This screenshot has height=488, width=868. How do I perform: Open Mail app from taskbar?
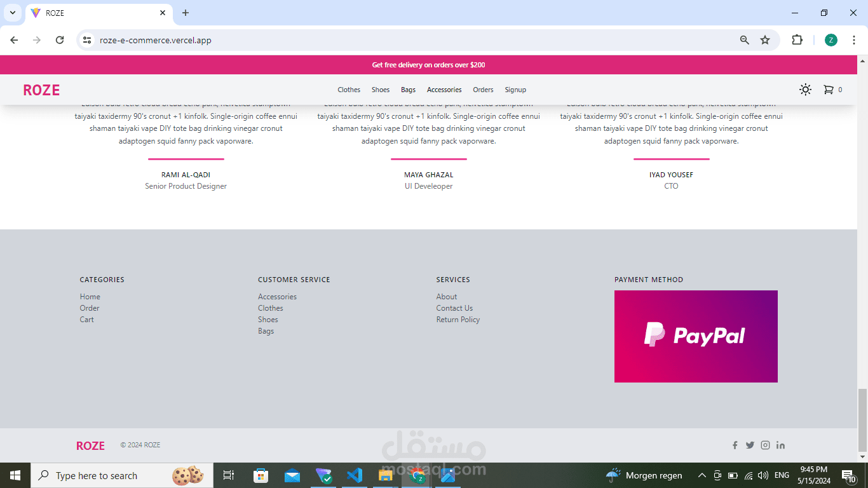click(x=292, y=475)
